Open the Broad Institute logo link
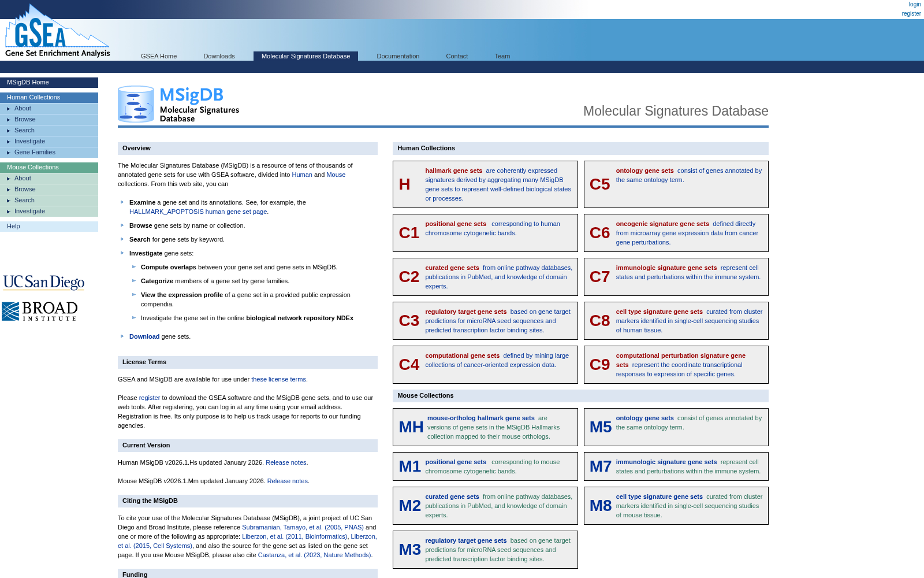Viewport: 924px width, 578px height. pyautogui.click(x=39, y=312)
